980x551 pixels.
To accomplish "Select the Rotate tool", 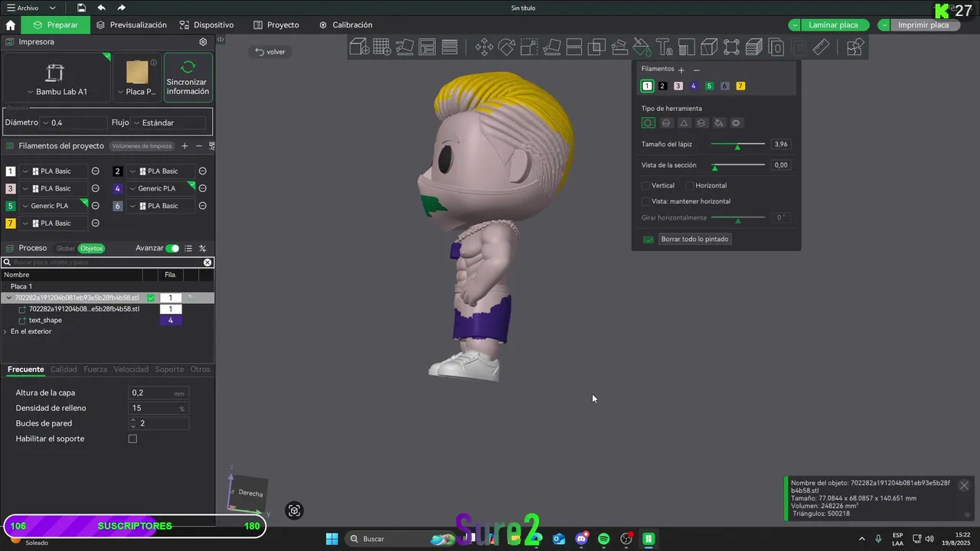I will (x=507, y=47).
